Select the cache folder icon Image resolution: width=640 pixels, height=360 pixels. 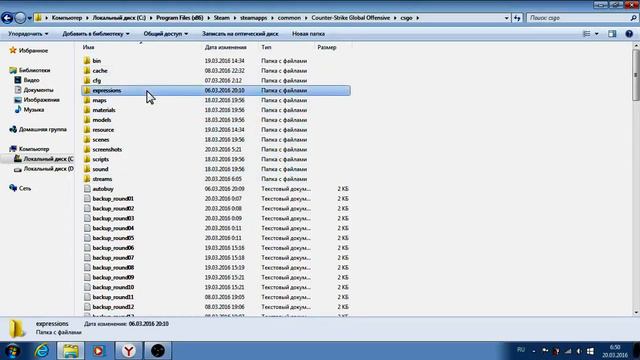coord(87,70)
